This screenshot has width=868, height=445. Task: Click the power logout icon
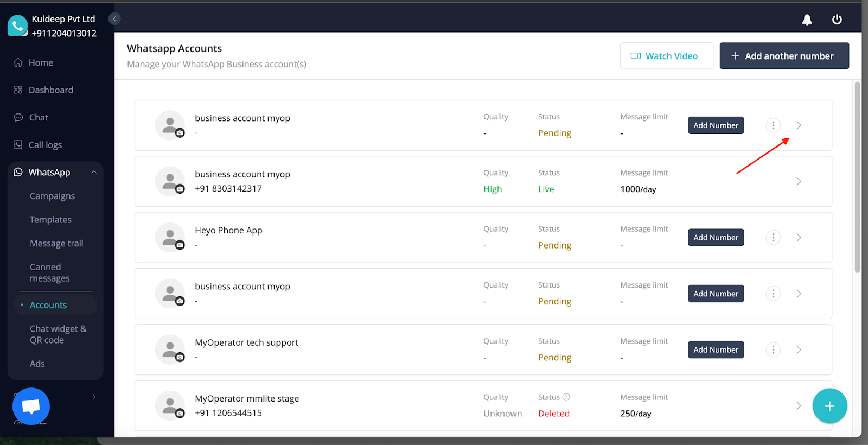click(x=837, y=20)
